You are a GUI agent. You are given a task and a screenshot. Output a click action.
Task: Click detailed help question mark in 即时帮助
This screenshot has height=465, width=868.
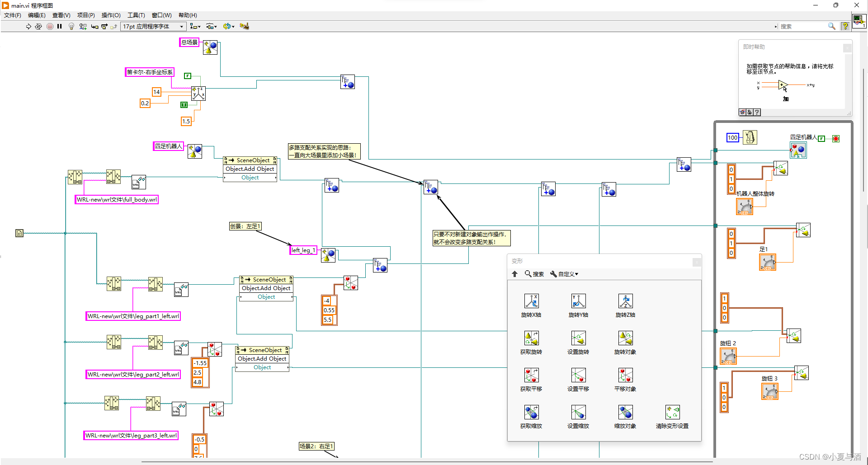point(757,112)
